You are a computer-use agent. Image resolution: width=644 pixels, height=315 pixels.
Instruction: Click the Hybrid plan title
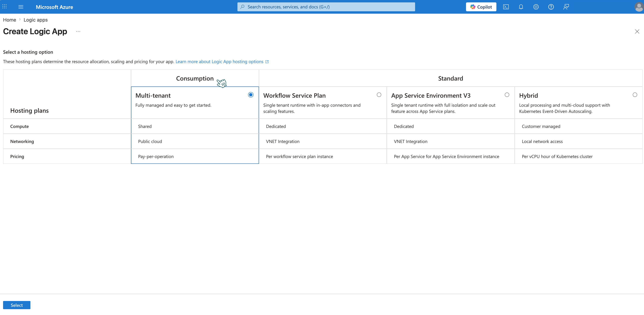pos(529,95)
